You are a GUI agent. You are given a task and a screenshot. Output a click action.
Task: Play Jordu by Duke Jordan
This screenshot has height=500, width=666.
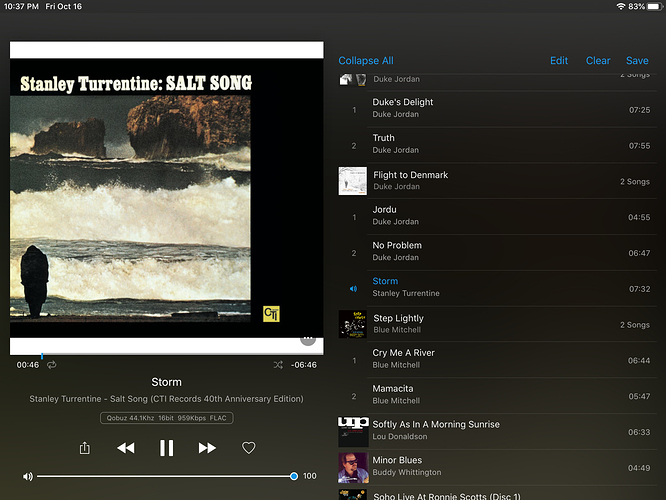pos(497,217)
